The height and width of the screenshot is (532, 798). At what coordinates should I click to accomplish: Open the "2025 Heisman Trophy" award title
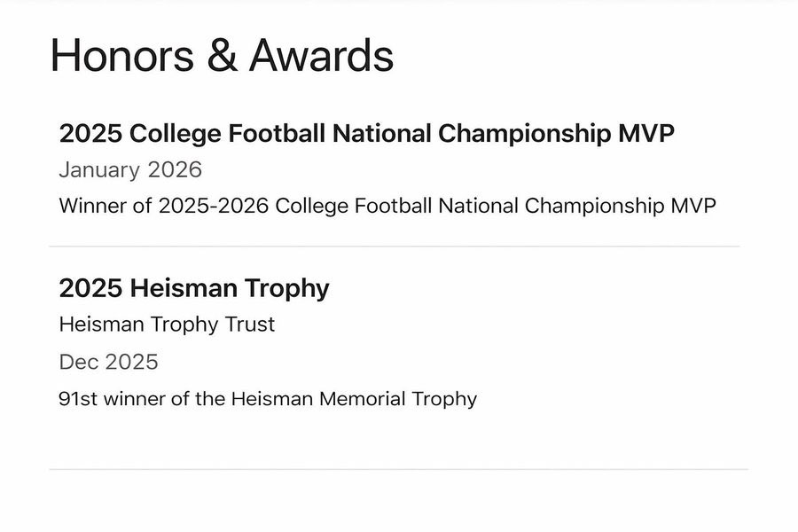(194, 288)
